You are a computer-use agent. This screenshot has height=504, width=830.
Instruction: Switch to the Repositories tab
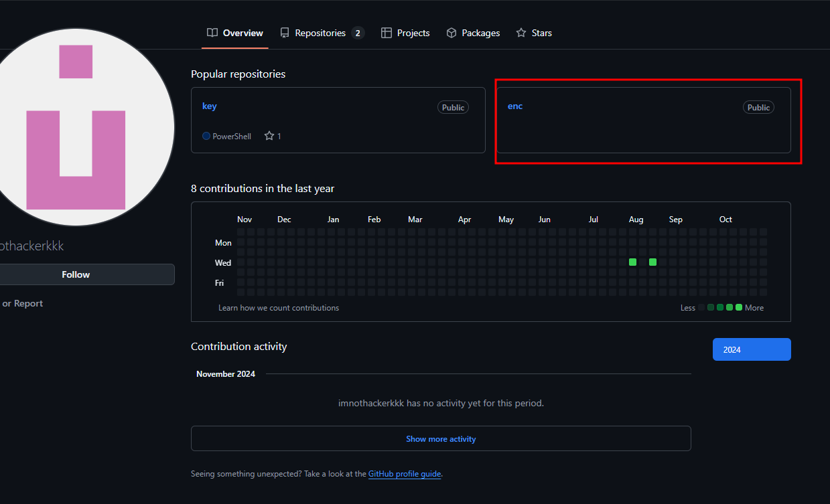click(322, 33)
